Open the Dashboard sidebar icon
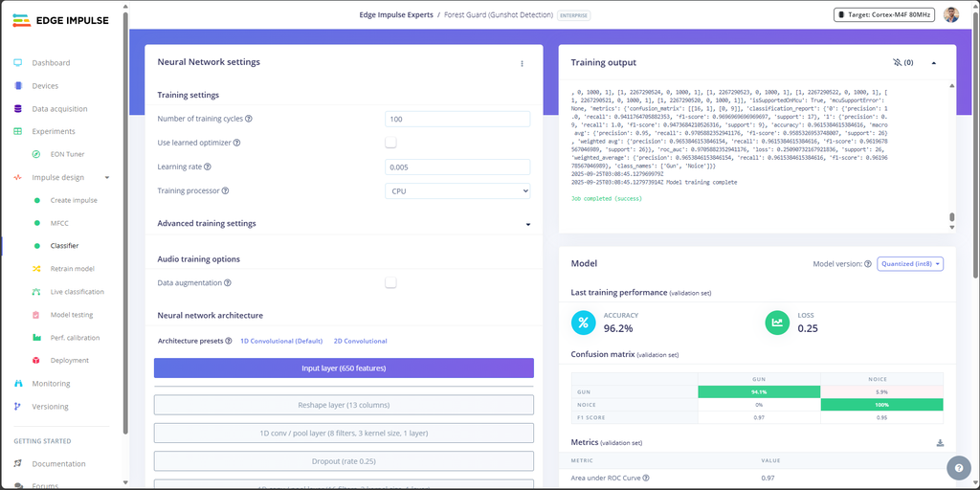980x490 pixels. (x=17, y=62)
